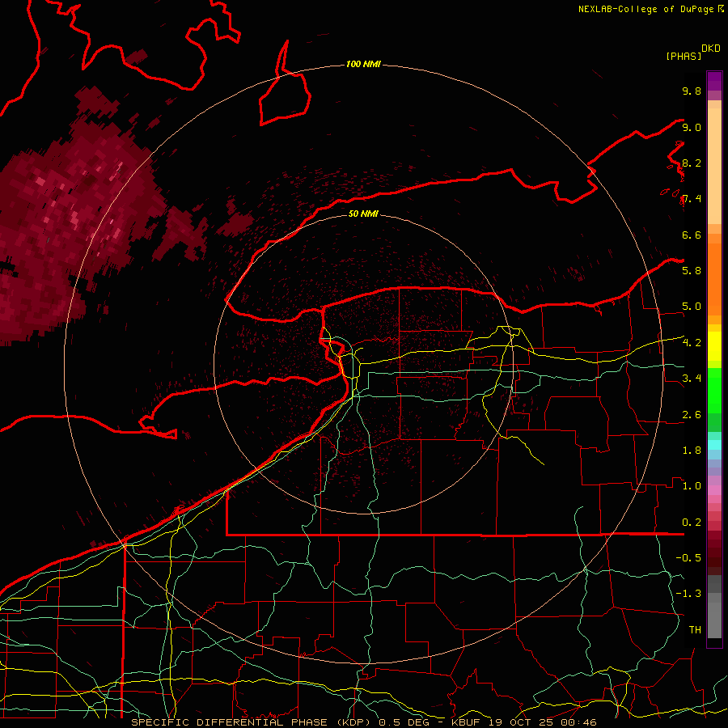Click the [PHAS] label above the color scale
This screenshot has width=728, height=728.
(x=684, y=57)
